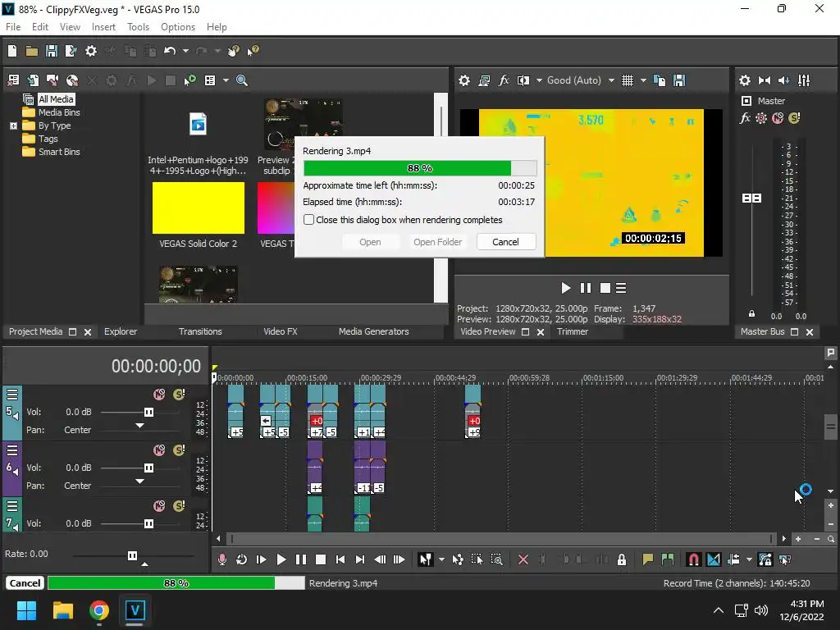Open the Insert menu
Screen dimensions: 840x630
[103, 27]
